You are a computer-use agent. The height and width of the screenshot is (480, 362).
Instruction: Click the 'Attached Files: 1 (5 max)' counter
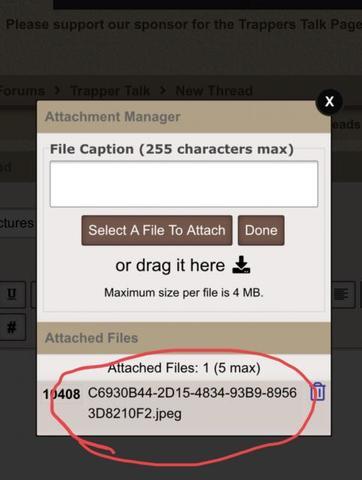184,368
